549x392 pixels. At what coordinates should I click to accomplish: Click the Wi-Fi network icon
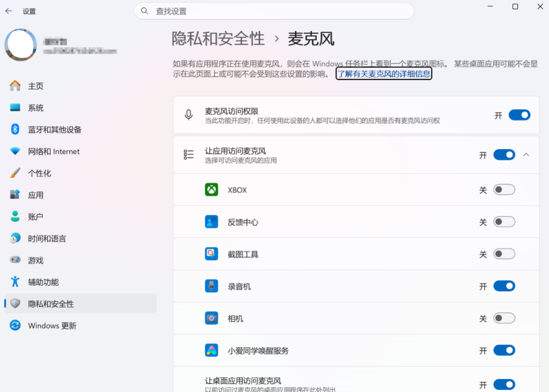15,152
